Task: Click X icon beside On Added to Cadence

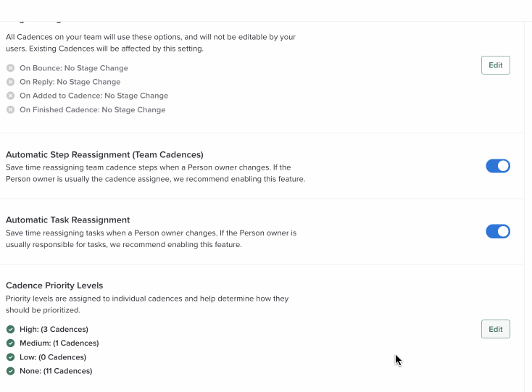Action: point(10,96)
